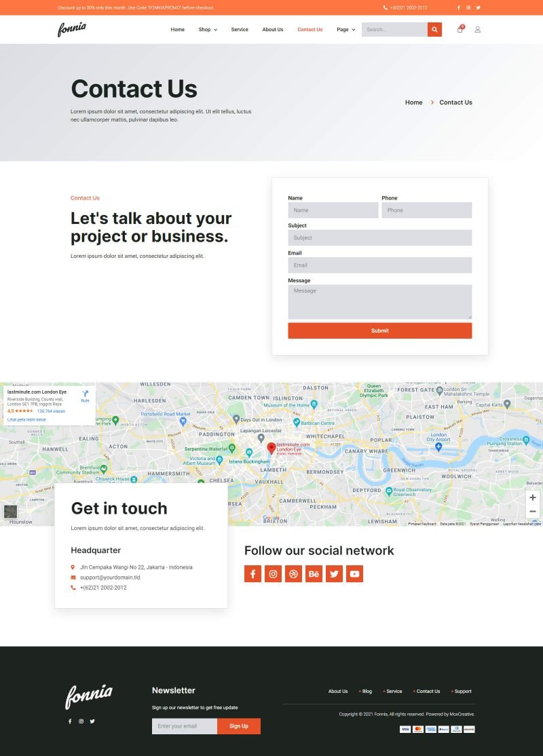Image resolution: width=543 pixels, height=756 pixels.
Task: Select Service in the navigation bar
Action: (240, 30)
